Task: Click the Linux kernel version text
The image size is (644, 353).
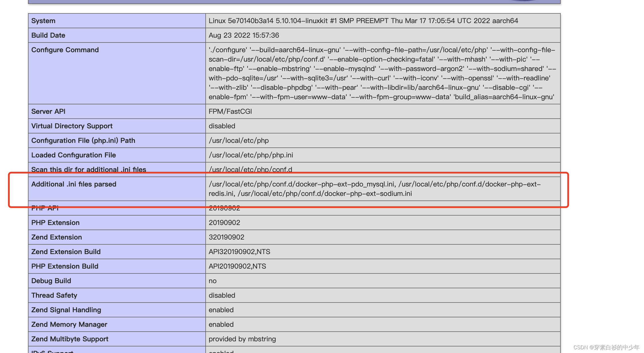Action: coord(363,21)
